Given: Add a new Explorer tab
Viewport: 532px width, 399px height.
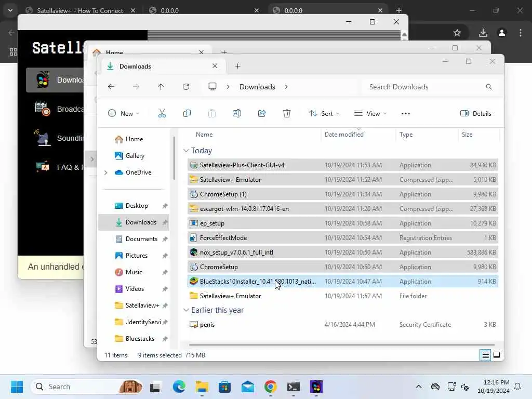Looking at the screenshot, I should 237,66.
